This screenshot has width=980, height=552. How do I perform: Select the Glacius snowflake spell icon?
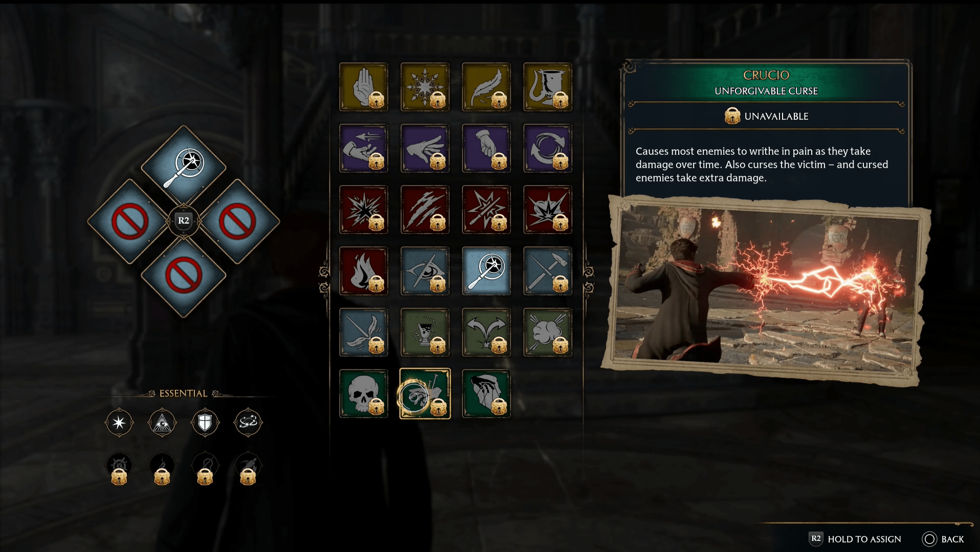click(x=425, y=87)
